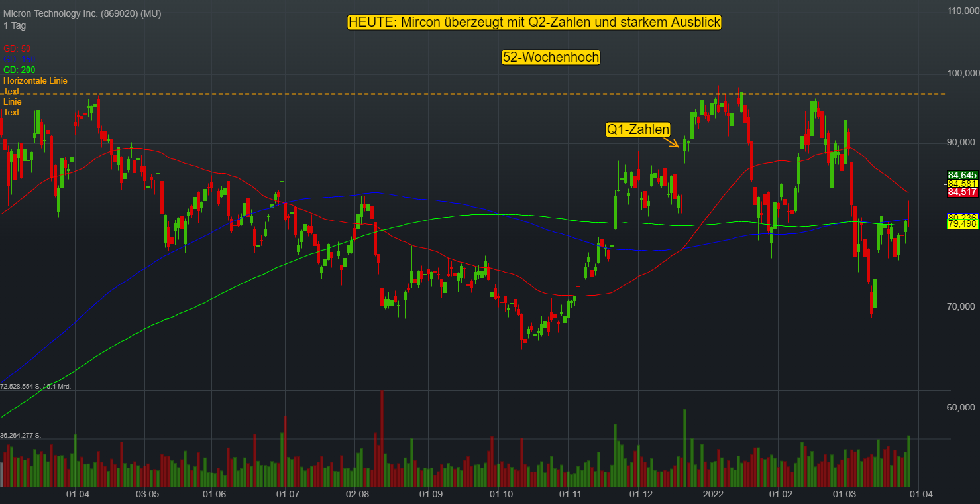Click the 01.09. date on the time axis

click(x=432, y=495)
